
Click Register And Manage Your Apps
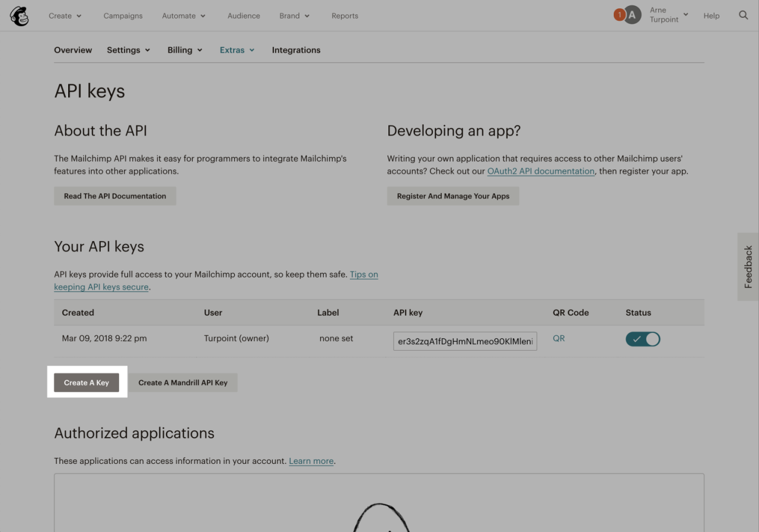coord(453,196)
